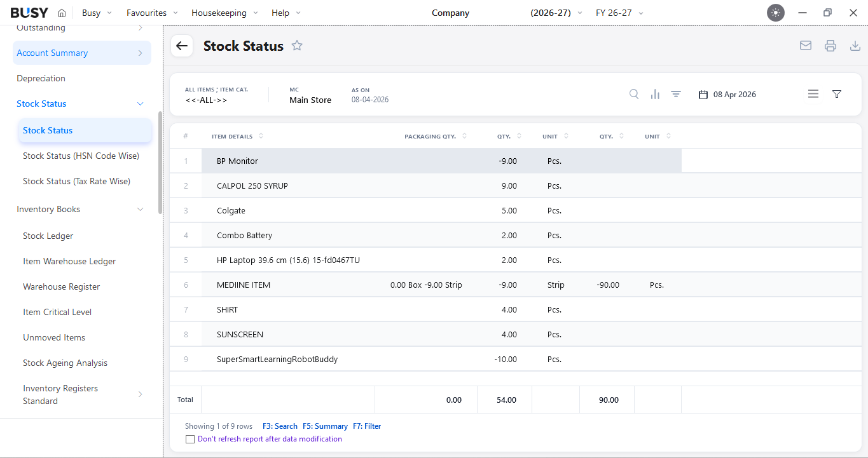Viewport: 868px width, 458px height.
Task: Select Stock Status (HSN Code Wise)
Action: click(x=81, y=156)
